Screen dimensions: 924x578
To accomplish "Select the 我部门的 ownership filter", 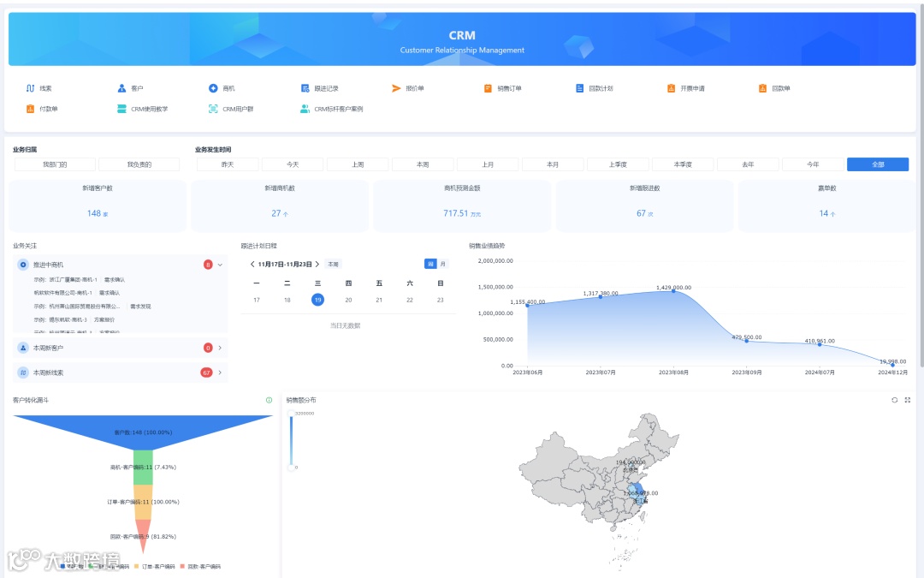I will point(55,164).
